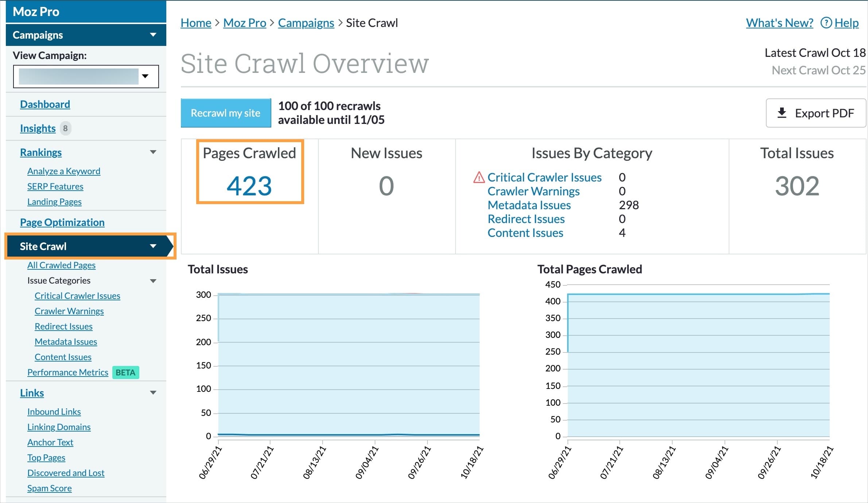Collapse the Issue Categories list
868x503 pixels.
coord(153,280)
